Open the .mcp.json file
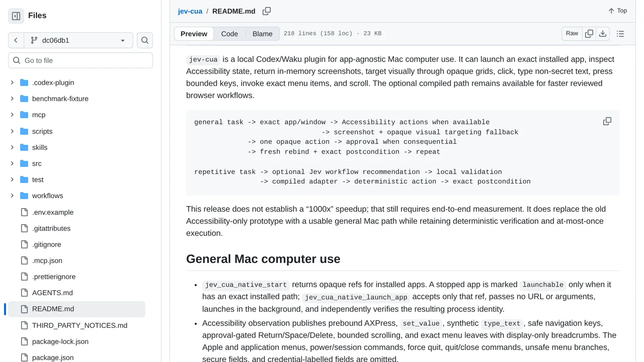644x362 pixels. (47, 260)
